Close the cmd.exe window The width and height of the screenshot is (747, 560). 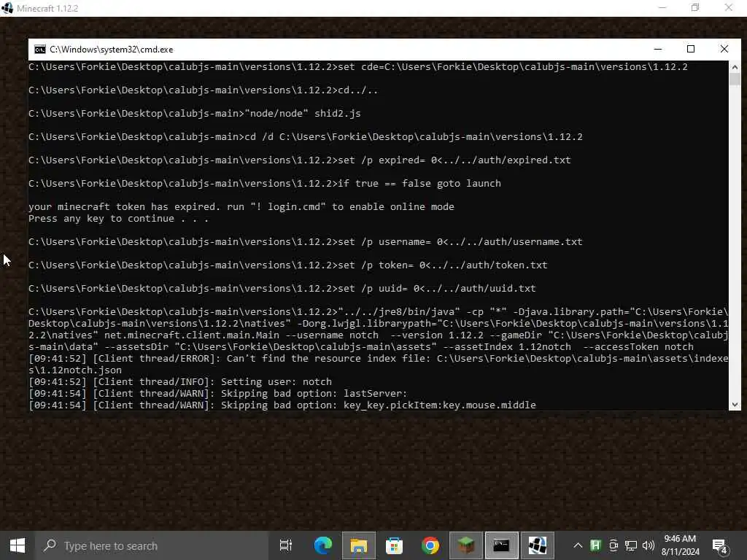point(724,49)
